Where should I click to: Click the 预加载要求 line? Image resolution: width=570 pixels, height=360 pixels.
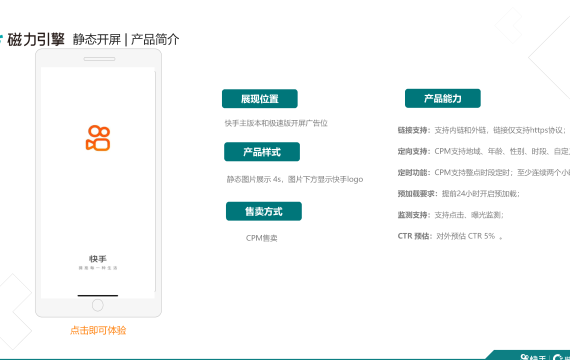[459, 194]
